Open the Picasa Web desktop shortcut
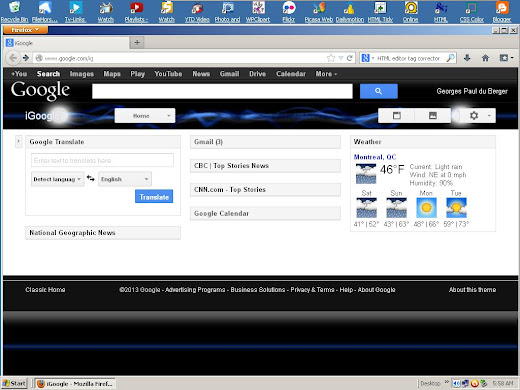 click(319, 11)
